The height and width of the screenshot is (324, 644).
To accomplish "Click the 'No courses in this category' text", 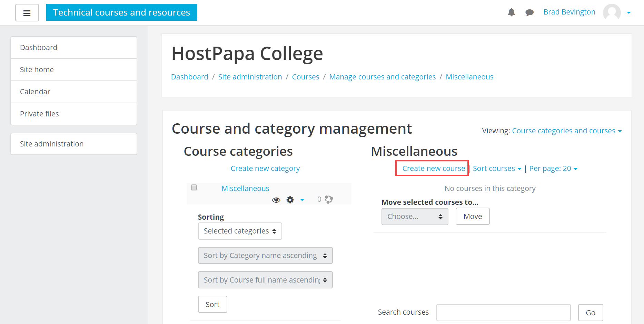I will click(x=490, y=189).
